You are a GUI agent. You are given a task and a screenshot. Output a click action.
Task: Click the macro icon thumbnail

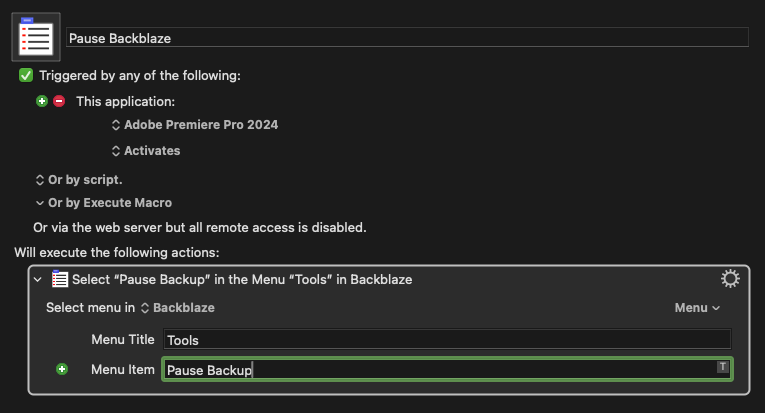tap(36, 37)
